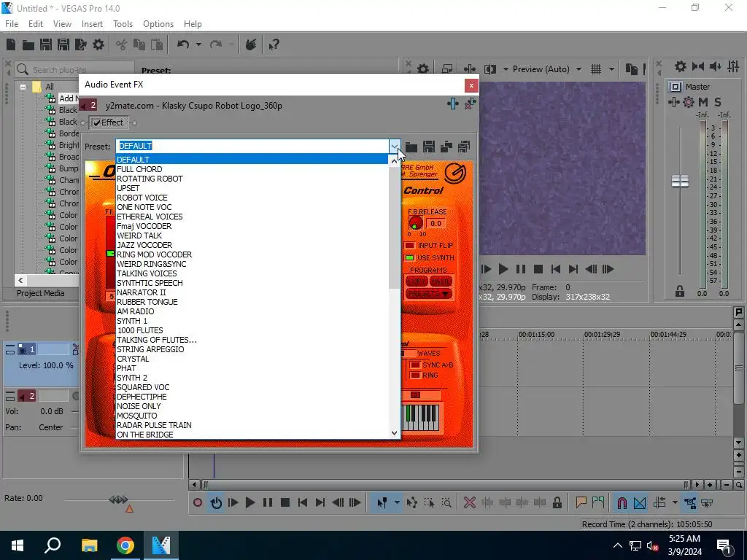Click the Cut scissors icon

(x=122, y=44)
